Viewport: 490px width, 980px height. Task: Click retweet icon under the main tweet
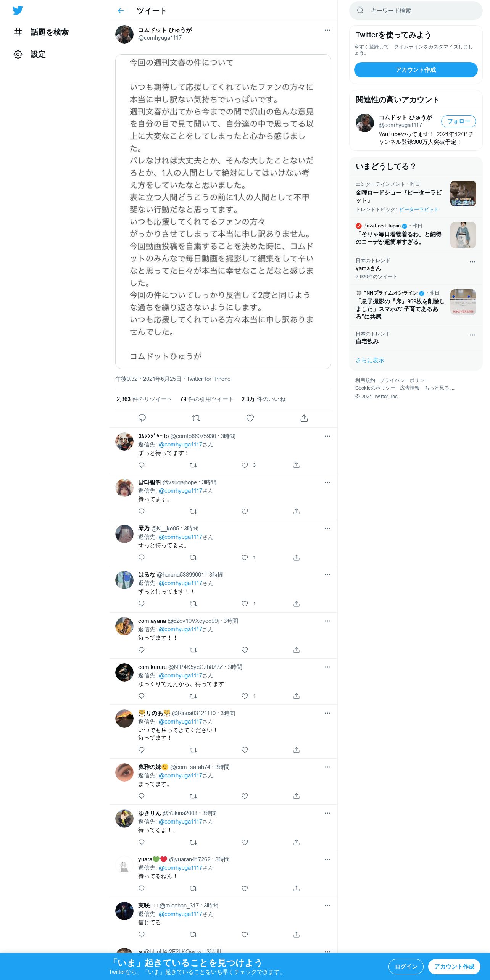196,418
